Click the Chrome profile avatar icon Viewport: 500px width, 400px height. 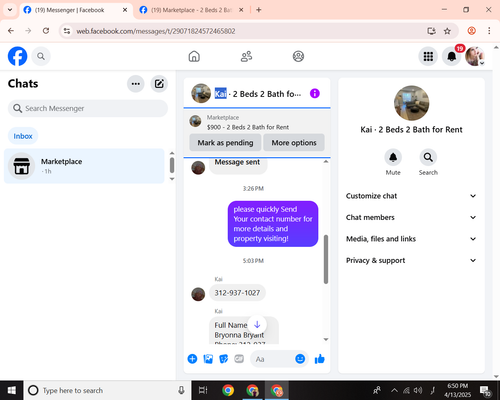click(x=471, y=31)
